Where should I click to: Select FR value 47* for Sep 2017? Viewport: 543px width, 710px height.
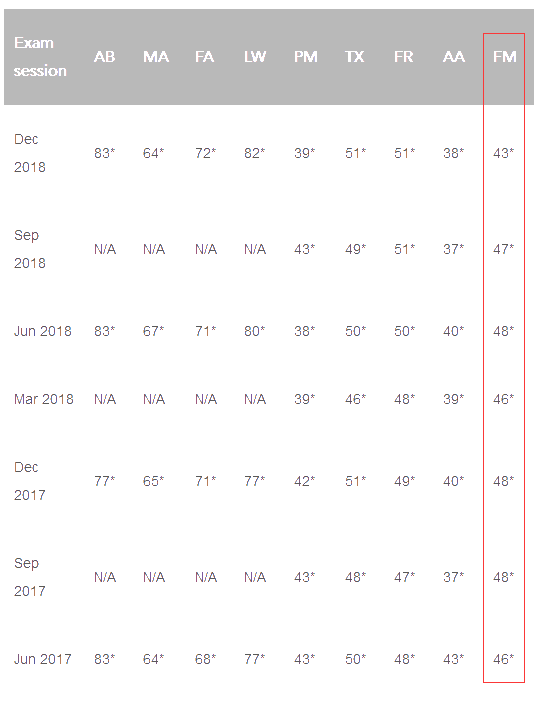[404, 577]
